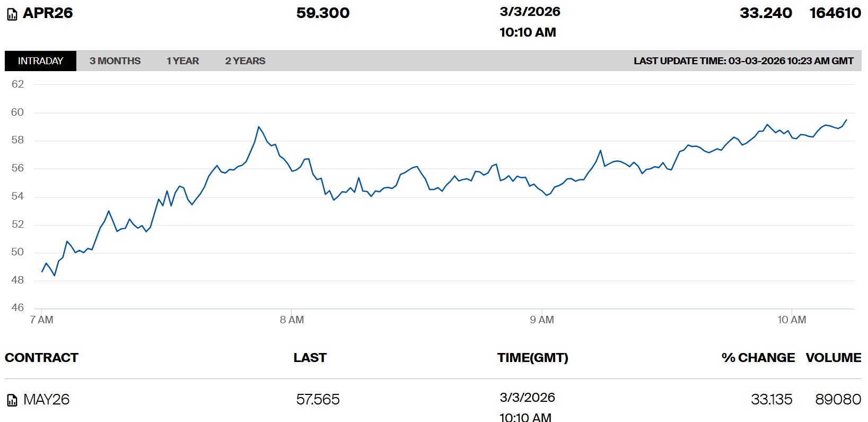868x422 pixels.
Task: Click the 8 AM time axis label
Action: (x=292, y=320)
